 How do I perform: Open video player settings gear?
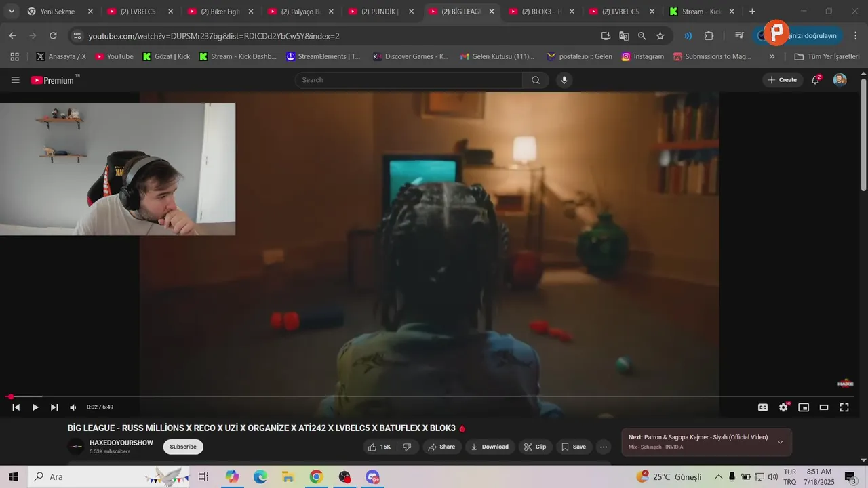point(783,407)
